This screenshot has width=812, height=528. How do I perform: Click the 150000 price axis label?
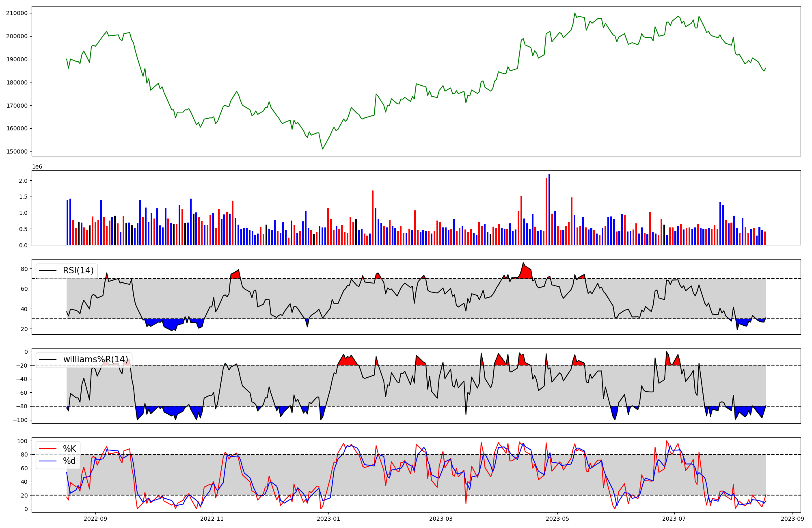[x=17, y=151]
